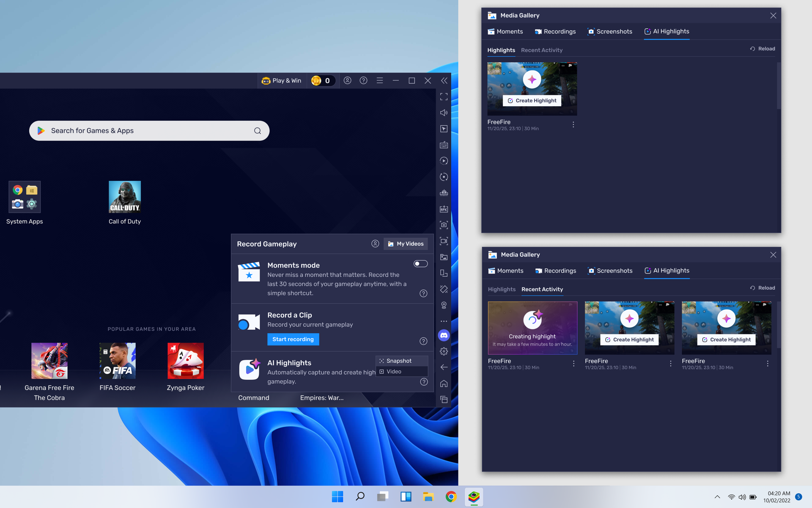Open options menu under Creating highlight card

574,364
